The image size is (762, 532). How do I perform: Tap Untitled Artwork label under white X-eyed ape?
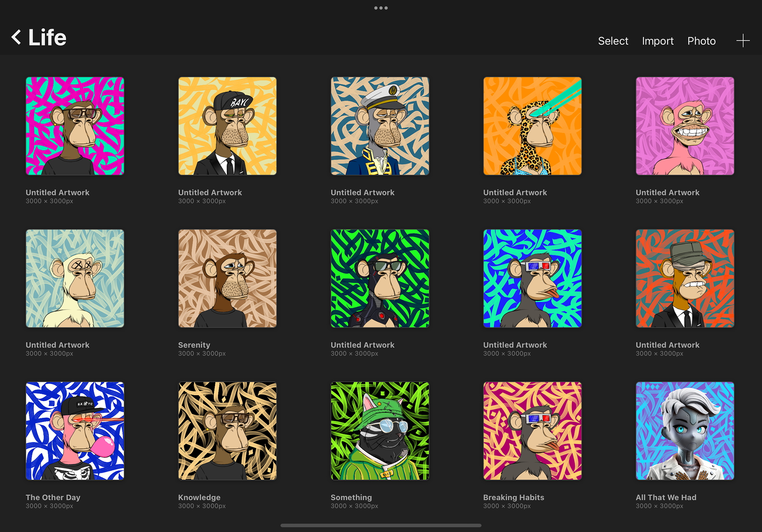click(x=58, y=345)
